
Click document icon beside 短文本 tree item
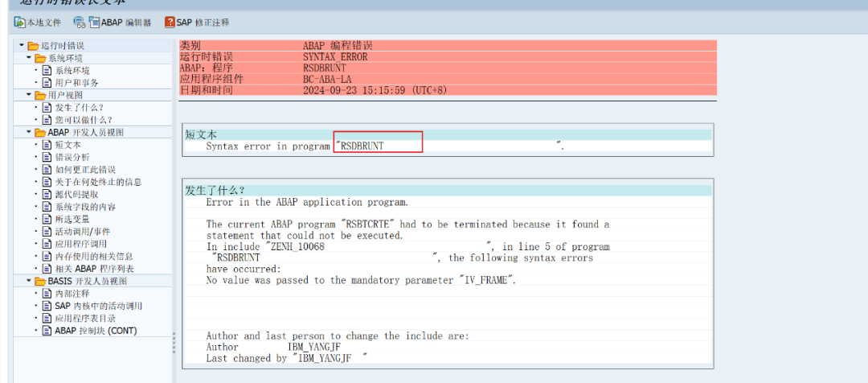pyautogui.click(x=47, y=145)
